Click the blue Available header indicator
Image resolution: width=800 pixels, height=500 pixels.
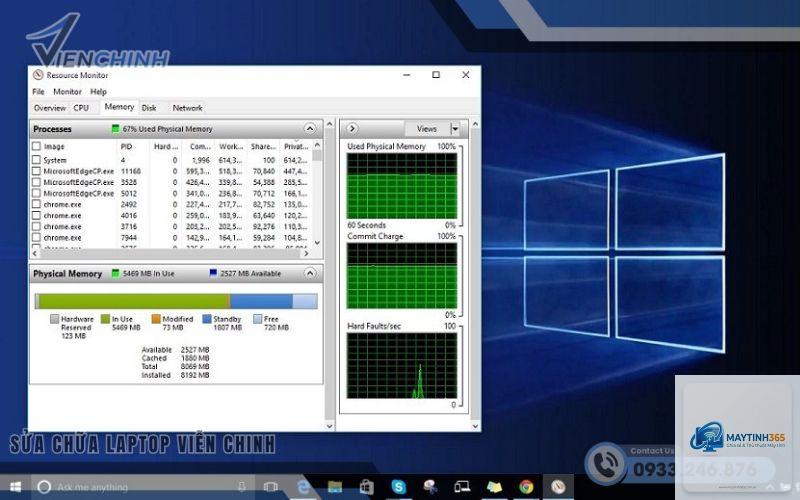coord(213,273)
